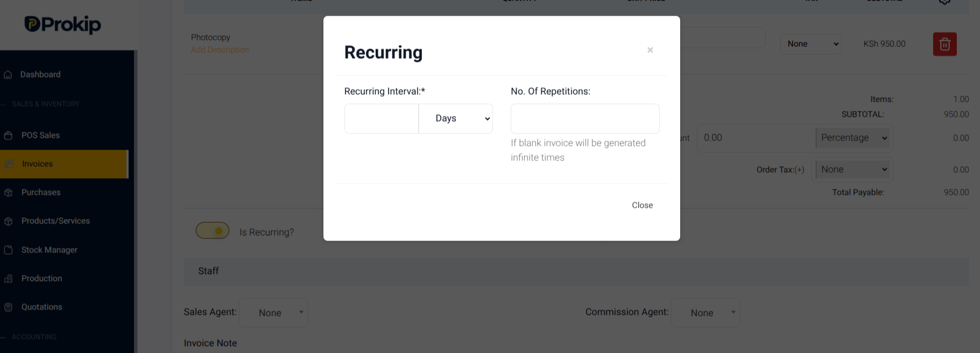Click the Stock Manager icon
The height and width of the screenshot is (353, 980).
pyautogui.click(x=8, y=250)
